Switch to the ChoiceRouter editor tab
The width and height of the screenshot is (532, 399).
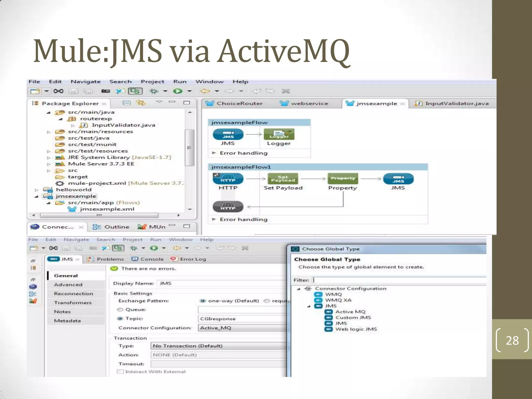(234, 103)
